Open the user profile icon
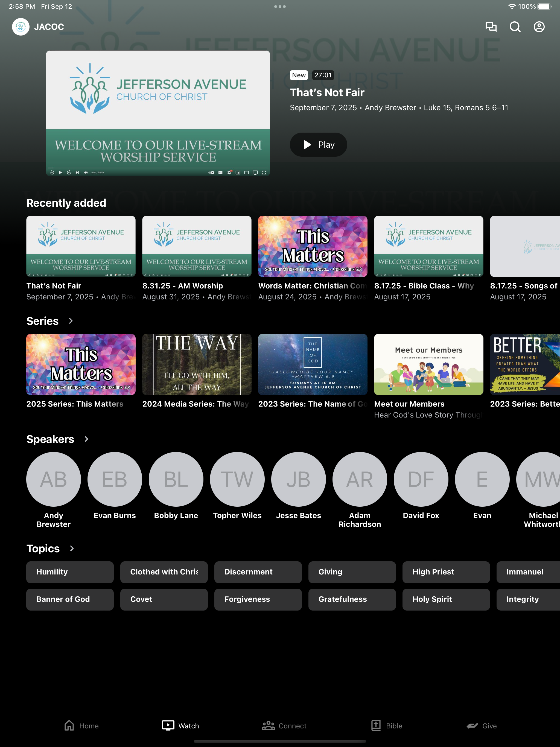560x747 pixels. click(x=539, y=27)
